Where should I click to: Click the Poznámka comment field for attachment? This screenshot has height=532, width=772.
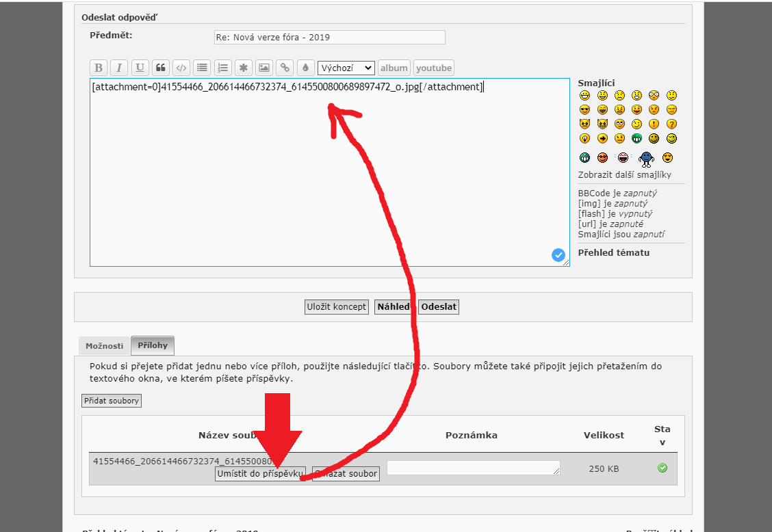tap(473, 468)
